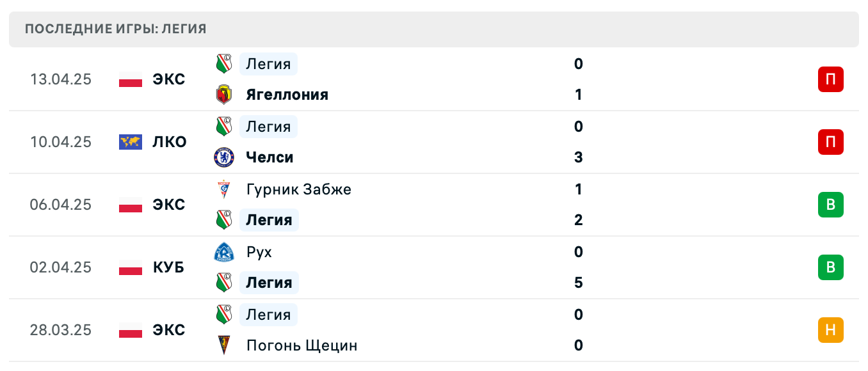Open the Челси team link
868x371 pixels.
point(269,157)
